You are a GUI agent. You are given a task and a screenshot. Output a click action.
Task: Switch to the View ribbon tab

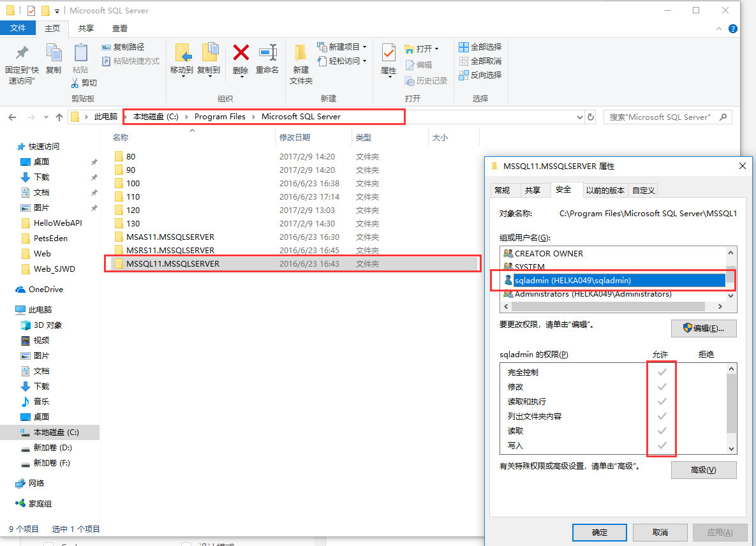click(x=119, y=29)
